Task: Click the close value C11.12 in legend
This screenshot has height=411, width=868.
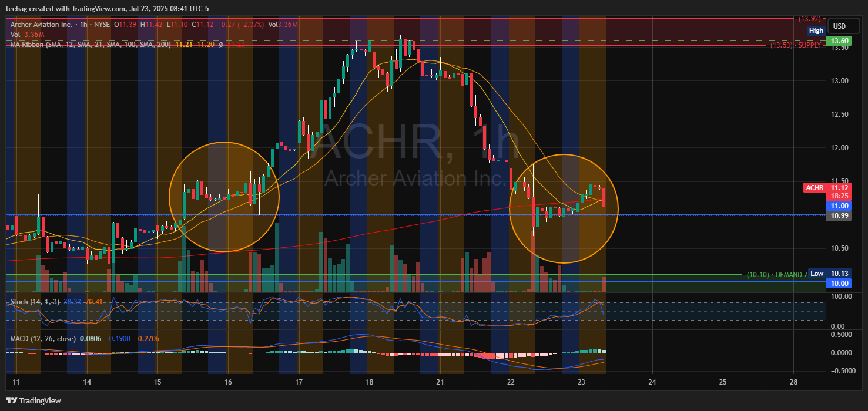Action: pos(202,24)
